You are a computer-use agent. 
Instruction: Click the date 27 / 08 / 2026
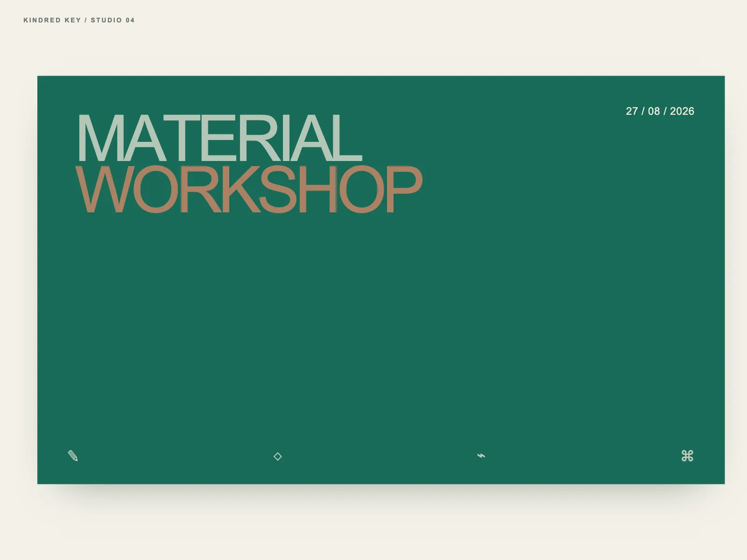click(x=660, y=111)
